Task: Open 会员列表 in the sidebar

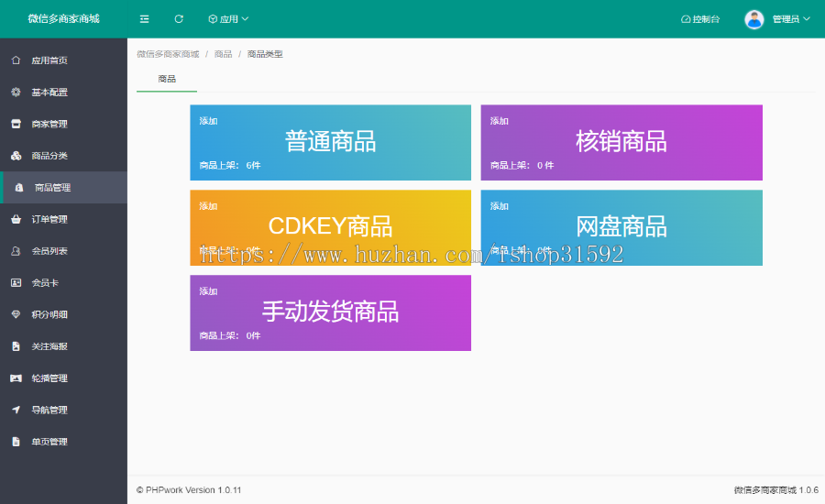Action: coord(49,251)
